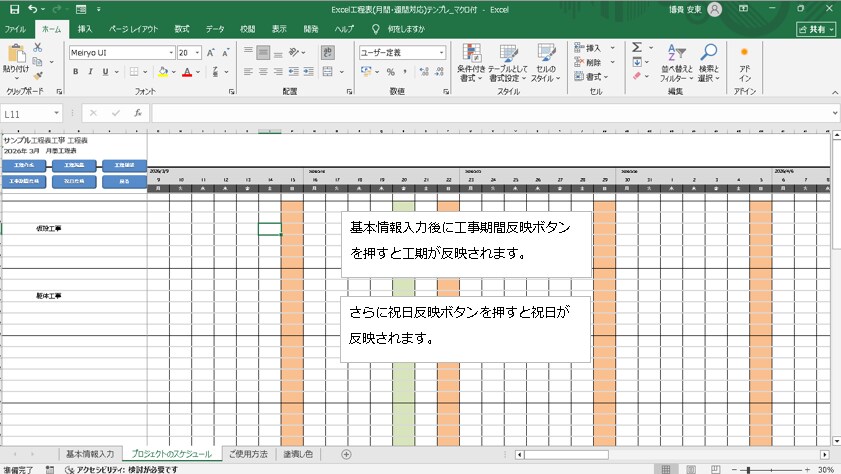Click the blue 工事期間反映 button on the sheet
Screen dimensions: 841x474
point(24,181)
